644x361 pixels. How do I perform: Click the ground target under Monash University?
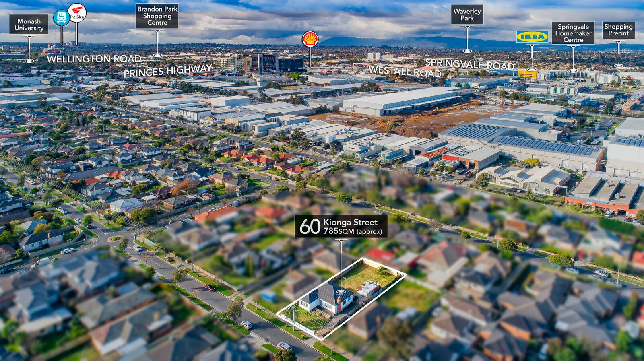pyautogui.click(x=29, y=61)
